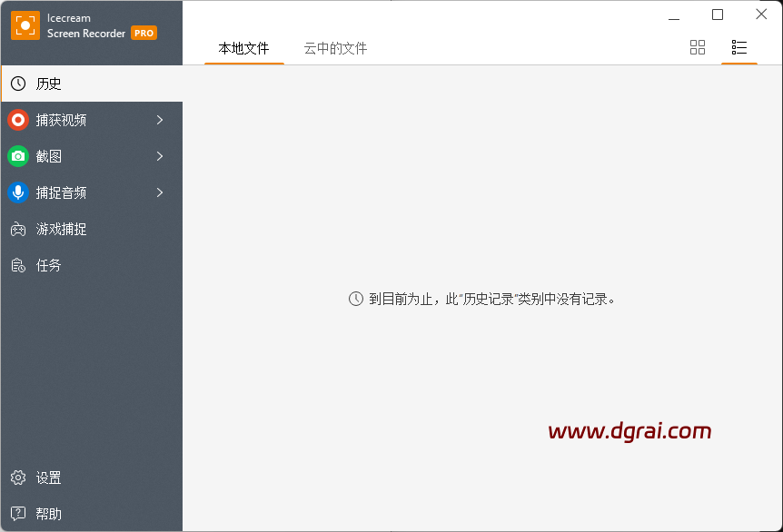Expand the 捕捉音频 submenu arrow

tap(160, 192)
